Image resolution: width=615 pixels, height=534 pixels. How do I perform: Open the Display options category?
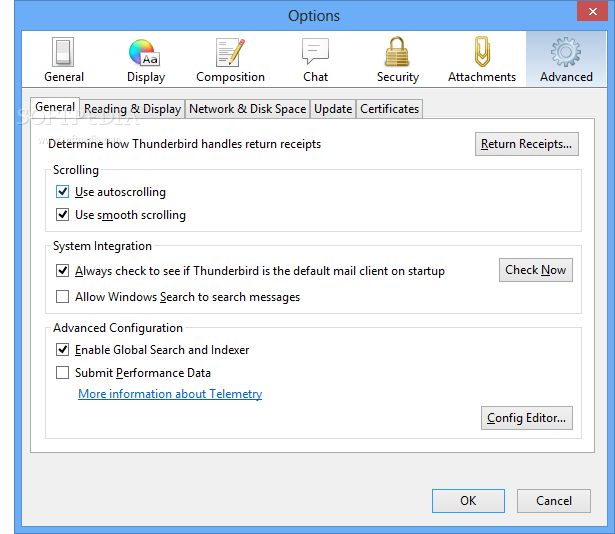146,60
